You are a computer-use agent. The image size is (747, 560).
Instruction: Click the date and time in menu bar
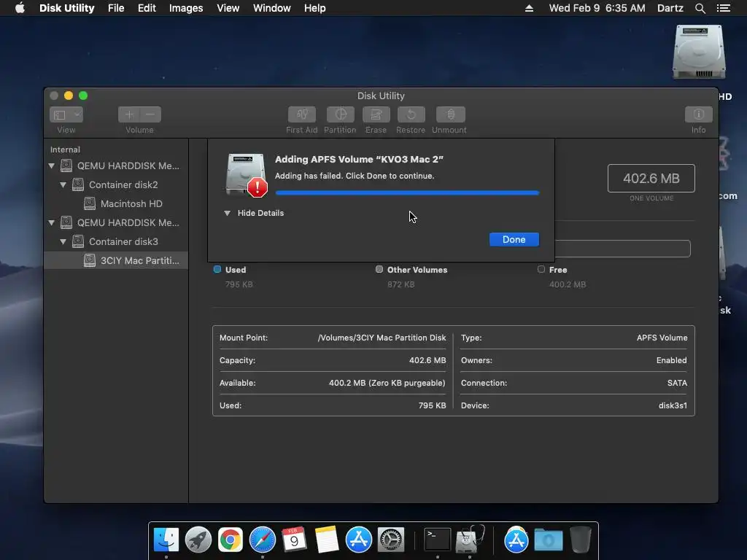coord(597,8)
